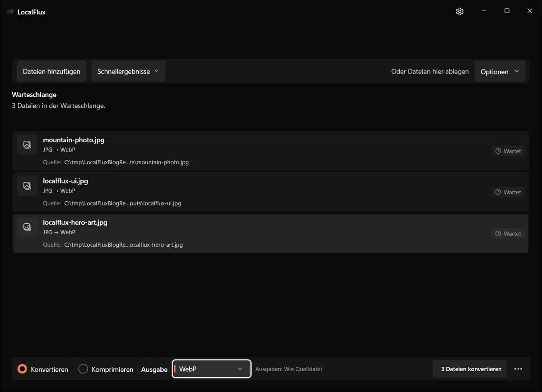Image resolution: width=542 pixels, height=392 pixels.
Task: Open settings via the gear icon
Action: [460, 12]
